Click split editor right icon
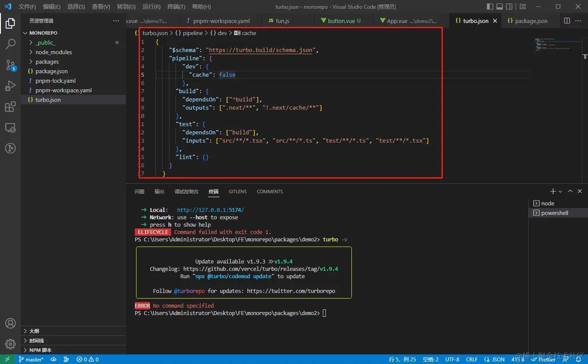This screenshot has height=364, width=588. [567, 21]
